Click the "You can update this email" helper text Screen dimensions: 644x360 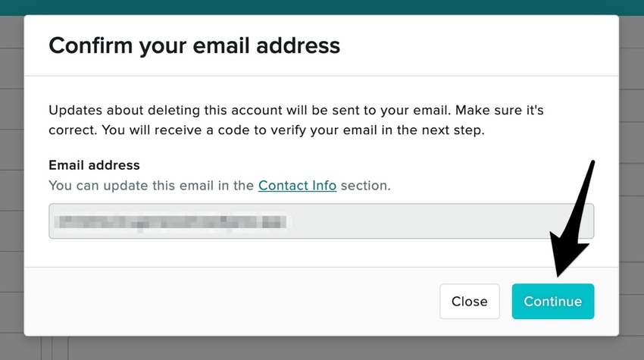(152, 185)
